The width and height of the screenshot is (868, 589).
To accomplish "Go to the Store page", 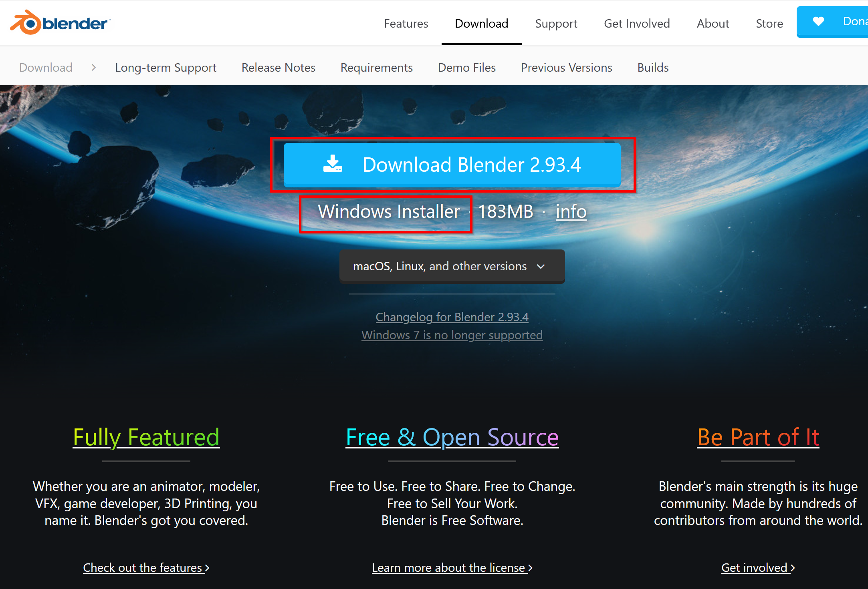I will click(x=769, y=24).
